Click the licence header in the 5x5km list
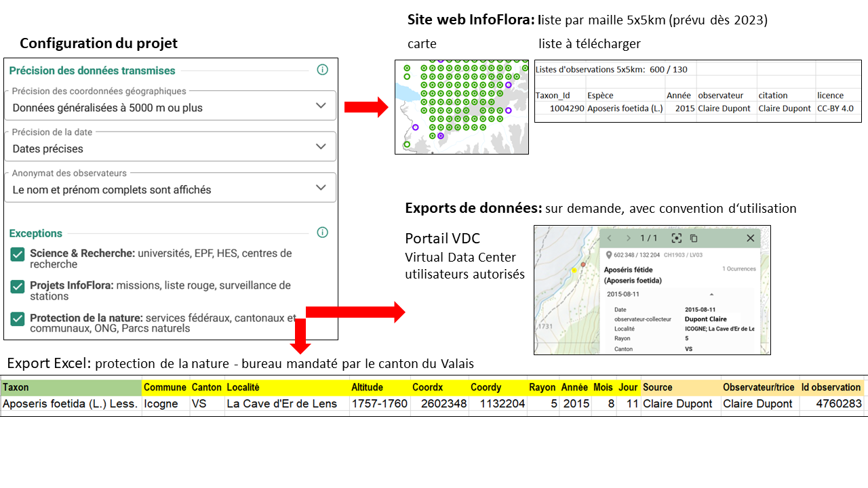The height and width of the screenshot is (488, 868). pos(837,96)
